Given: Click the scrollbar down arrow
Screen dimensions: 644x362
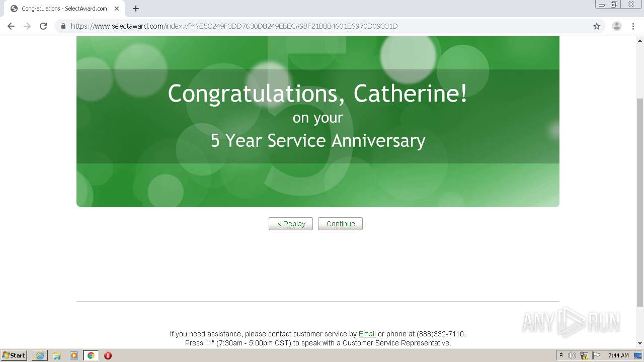Looking at the screenshot, I should pos(640,343).
